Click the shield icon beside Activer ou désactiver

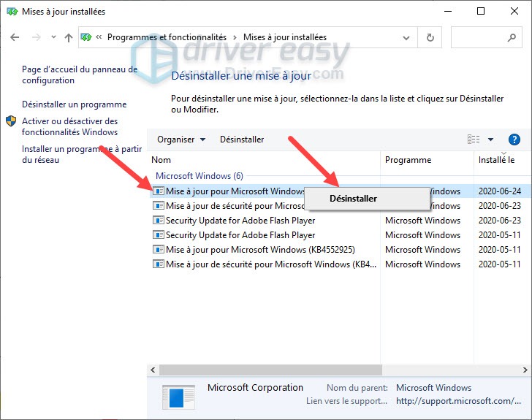point(11,121)
